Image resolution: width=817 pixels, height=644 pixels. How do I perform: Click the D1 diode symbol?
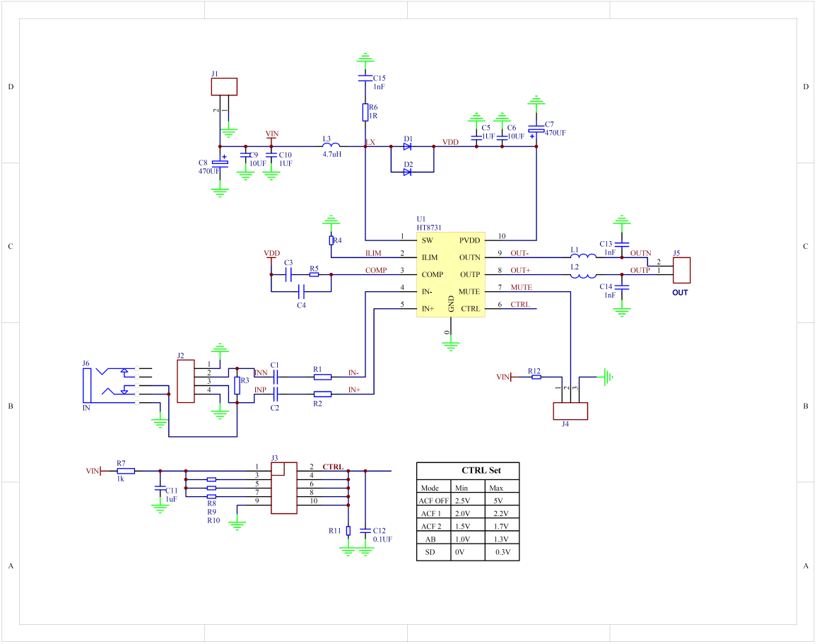point(408,146)
